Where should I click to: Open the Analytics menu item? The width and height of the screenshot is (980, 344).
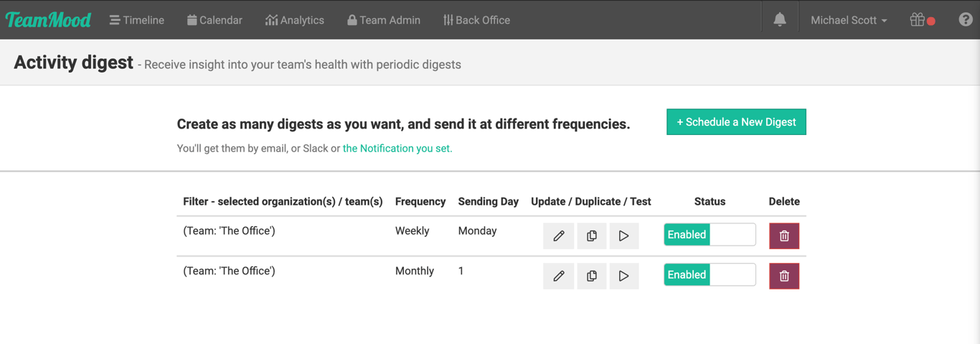coord(294,20)
